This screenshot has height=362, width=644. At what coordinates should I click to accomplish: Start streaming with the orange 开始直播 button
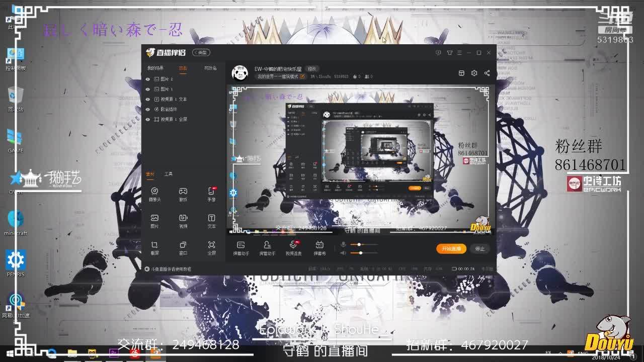(x=451, y=248)
